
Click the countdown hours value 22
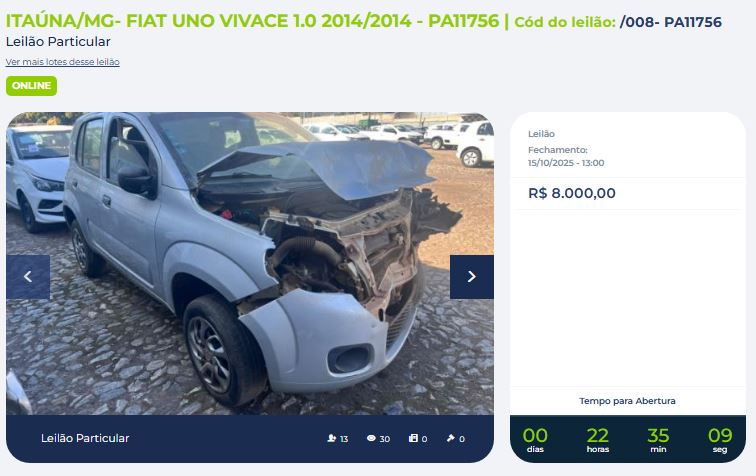click(598, 435)
